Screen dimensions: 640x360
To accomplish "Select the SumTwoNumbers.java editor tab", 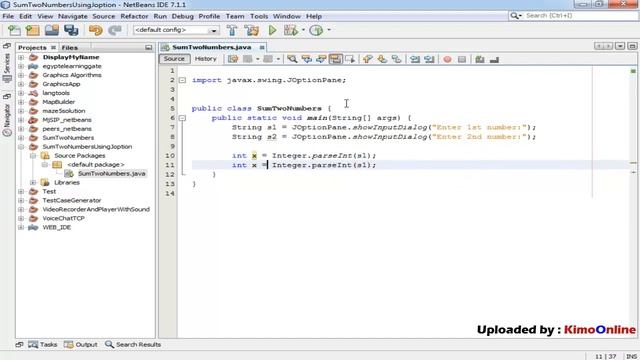I will pyautogui.click(x=212, y=47).
